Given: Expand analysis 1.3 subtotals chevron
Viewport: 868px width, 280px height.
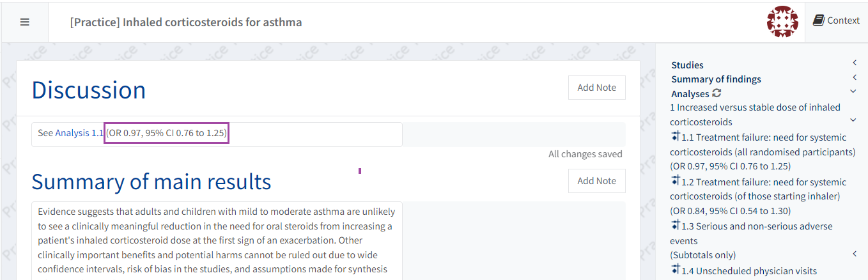Looking at the screenshot, I should coord(854,254).
